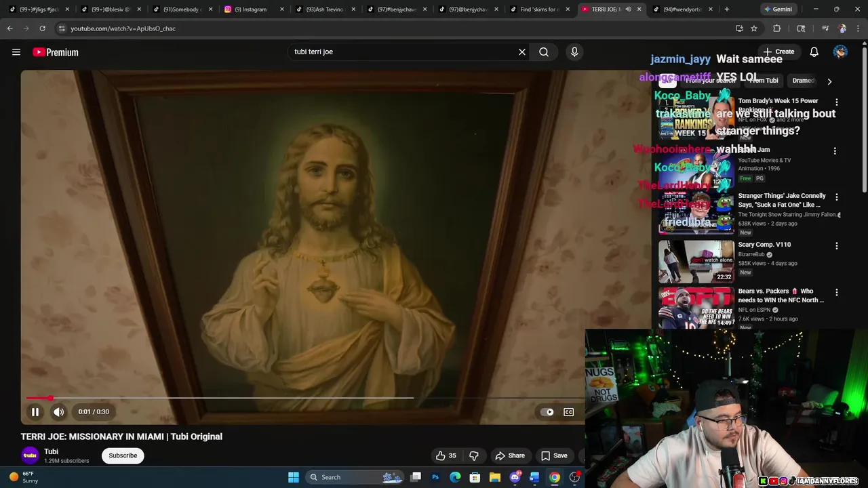868x488 pixels.
Task: Open the Chrome extensions puzzle icon
Action: click(777, 28)
